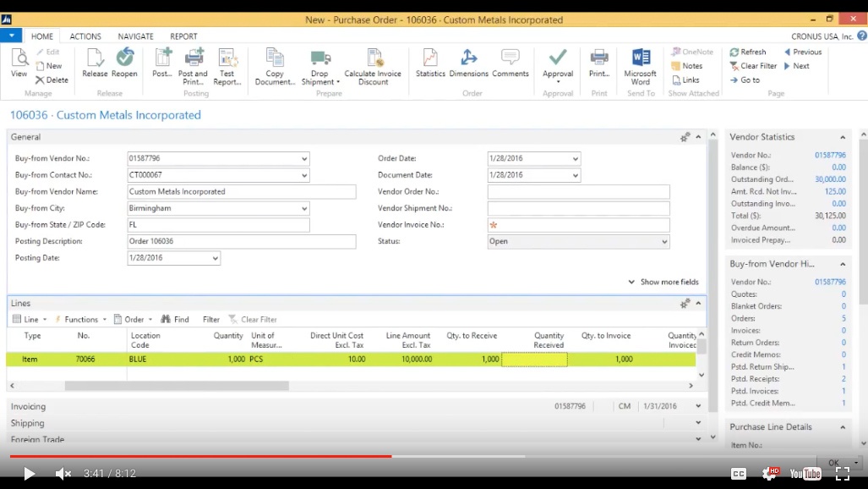This screenshot has width=868, height=489.
Task: Open Order menu in Lines toolbar
Action: [133, 319]
